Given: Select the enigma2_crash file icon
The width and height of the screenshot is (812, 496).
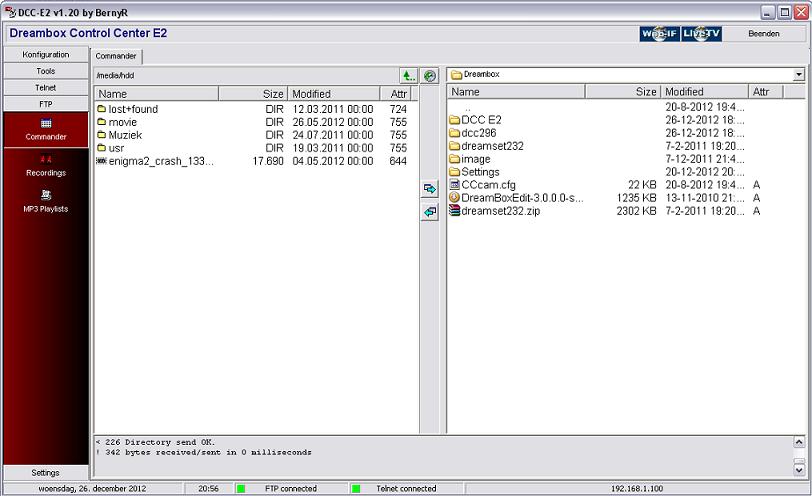Looking at the screenshot, I should click(x=102, y=161).
